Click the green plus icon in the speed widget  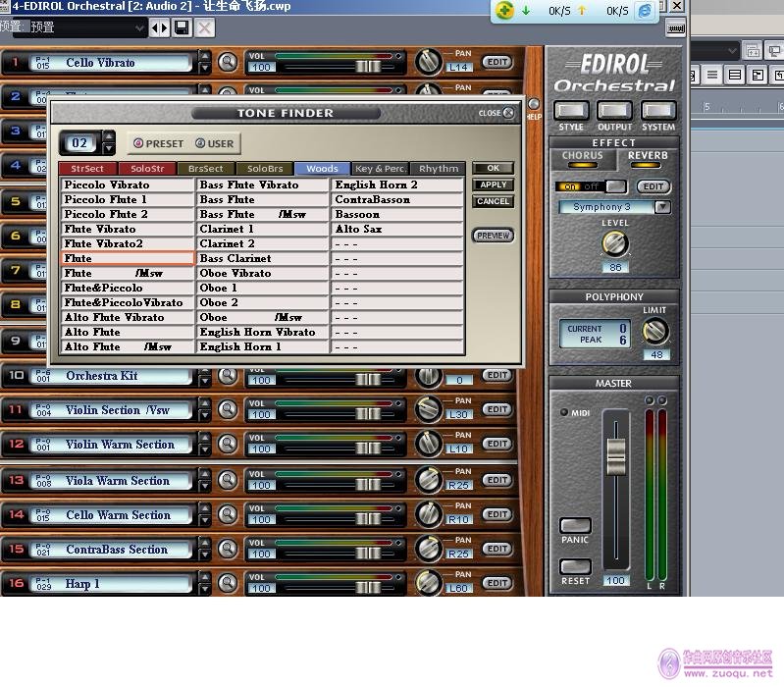pyautogui.click(x=504, y=11)
